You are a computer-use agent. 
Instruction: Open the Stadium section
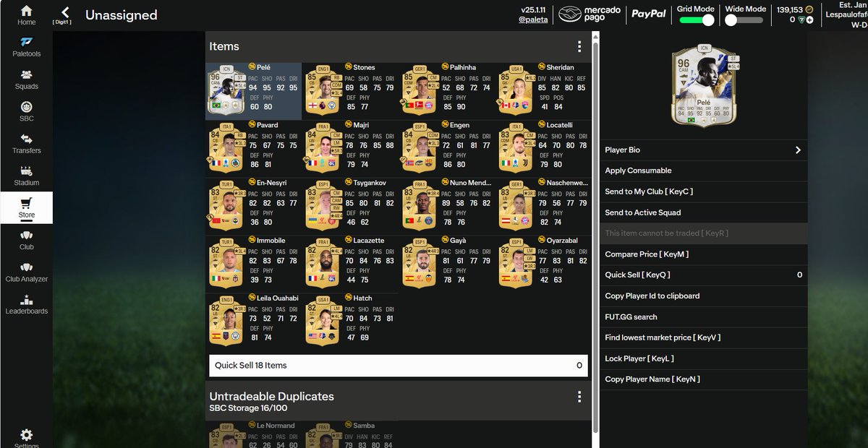pyautogui.click(x=26, y=176)
